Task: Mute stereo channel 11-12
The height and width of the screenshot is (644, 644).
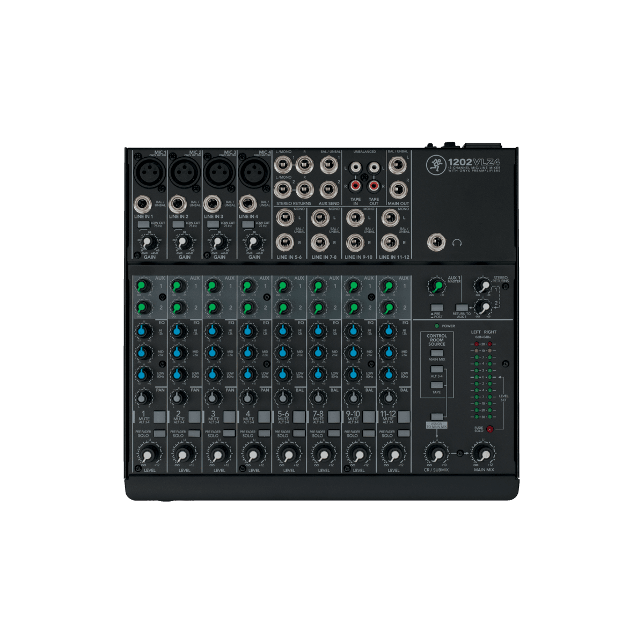Action: pyautogui.click(x=404, y=417)
